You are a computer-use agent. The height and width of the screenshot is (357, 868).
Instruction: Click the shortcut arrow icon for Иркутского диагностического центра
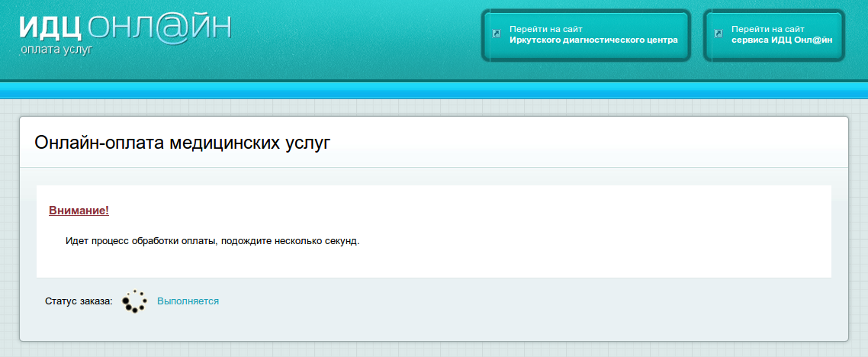(497, 34)
